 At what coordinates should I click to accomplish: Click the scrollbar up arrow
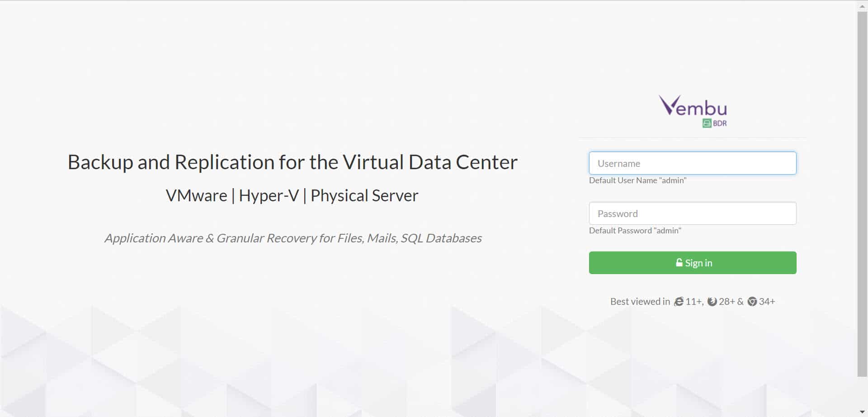pos(862,5)
